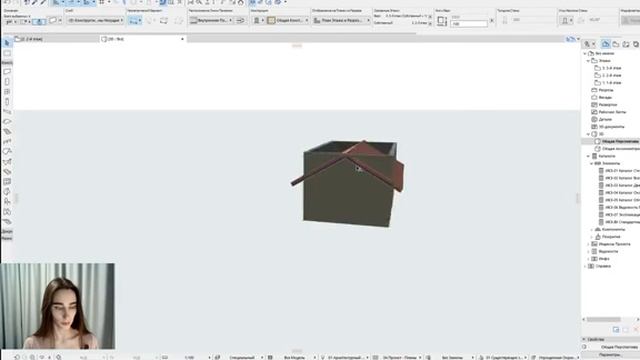Open the floor plan and section display dropdown
Image resolution: width=640 pixels, height=360 pixels.
click(x=341, y=20)
